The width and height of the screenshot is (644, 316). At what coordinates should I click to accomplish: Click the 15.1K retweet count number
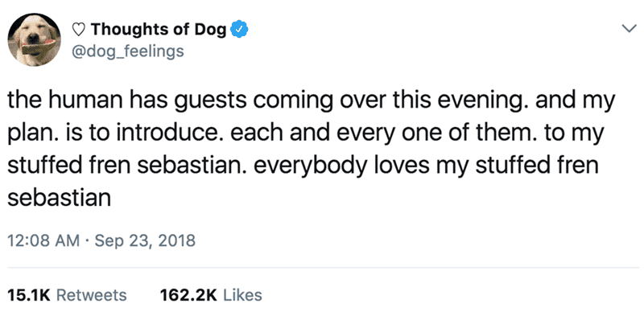click(28, 294)
